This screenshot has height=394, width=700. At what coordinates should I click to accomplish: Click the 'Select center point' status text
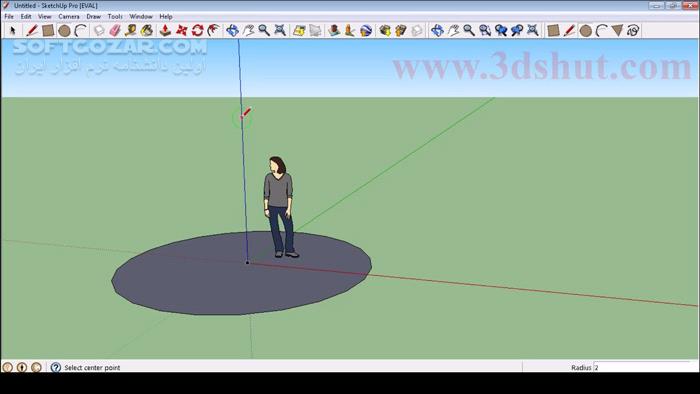[x=92, y=368]
